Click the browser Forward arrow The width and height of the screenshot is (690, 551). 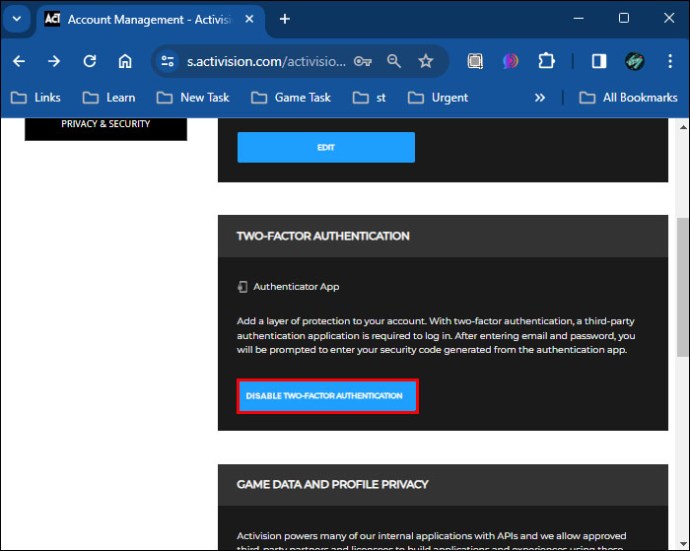[x=54, y=61]
